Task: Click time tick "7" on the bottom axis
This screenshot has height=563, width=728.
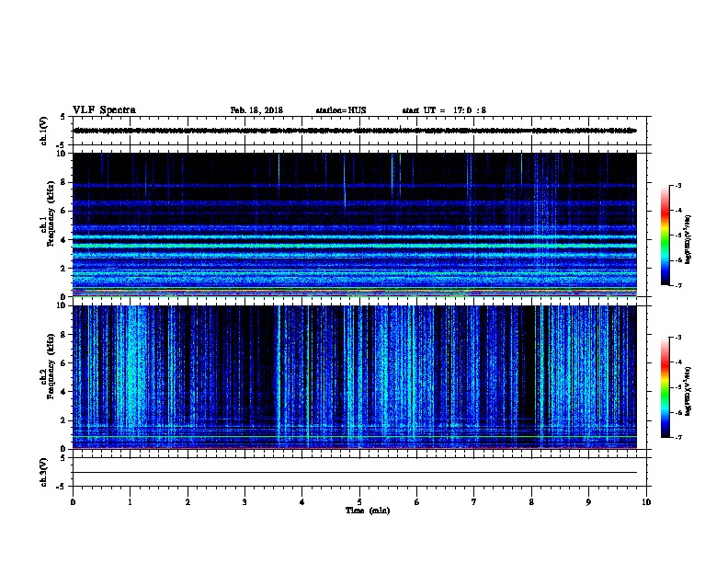Action: click(474, 502)
